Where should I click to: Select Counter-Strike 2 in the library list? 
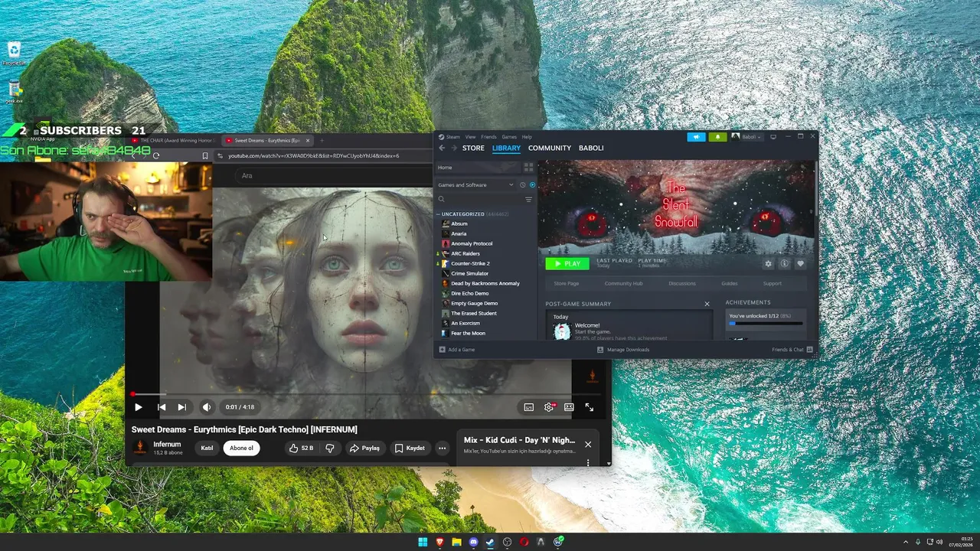pos(470,263)
